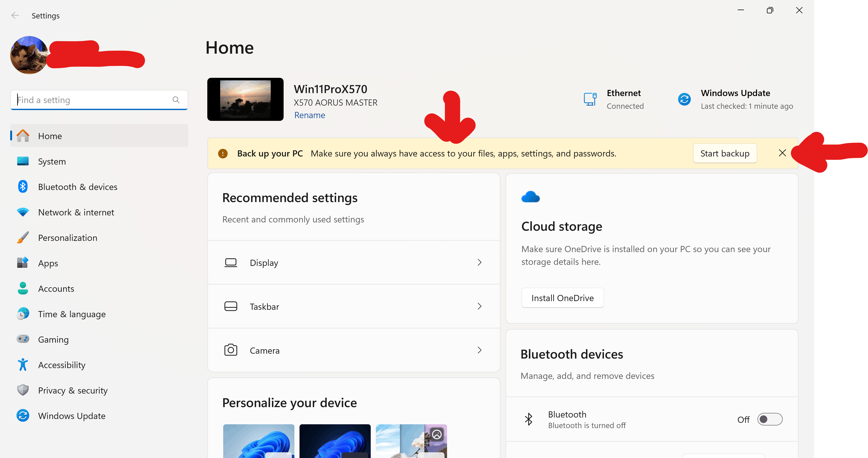Click the System monitor icon

[23, 161]
